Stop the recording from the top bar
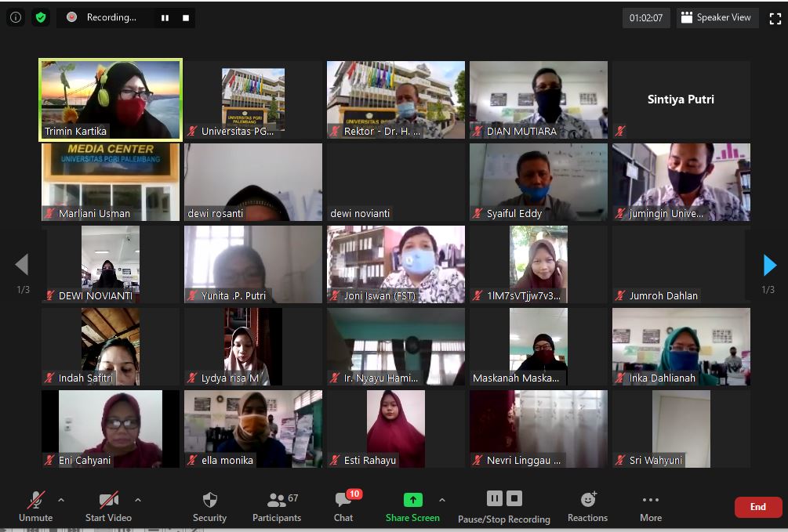The height and width of the screenshot is (532, 788). [x=186, y=17]
